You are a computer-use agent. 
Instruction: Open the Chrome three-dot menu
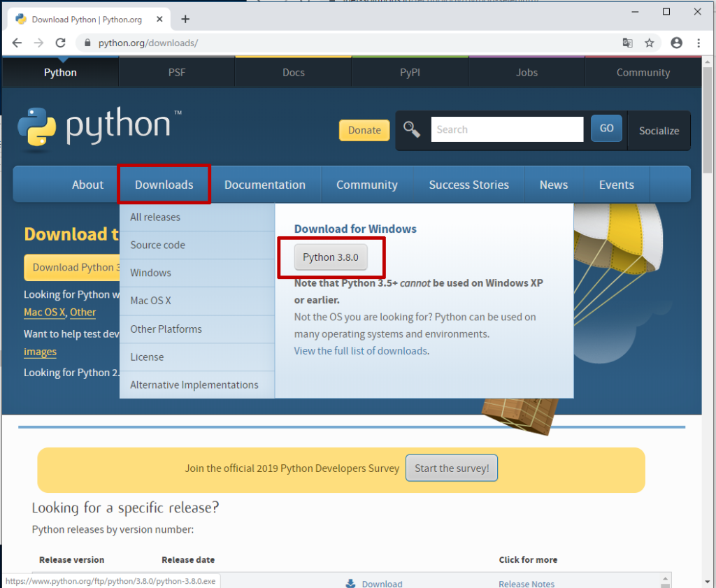click(x=699, y=43)
